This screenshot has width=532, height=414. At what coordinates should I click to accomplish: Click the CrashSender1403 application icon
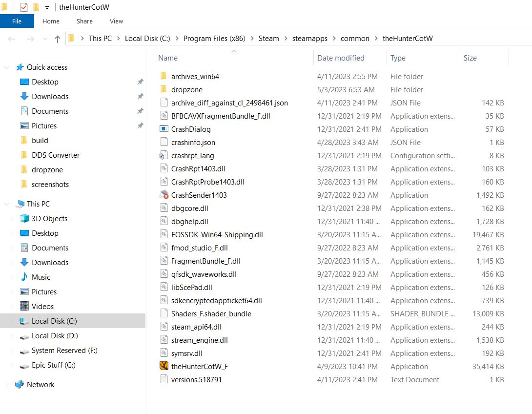[x=164, y=194]
